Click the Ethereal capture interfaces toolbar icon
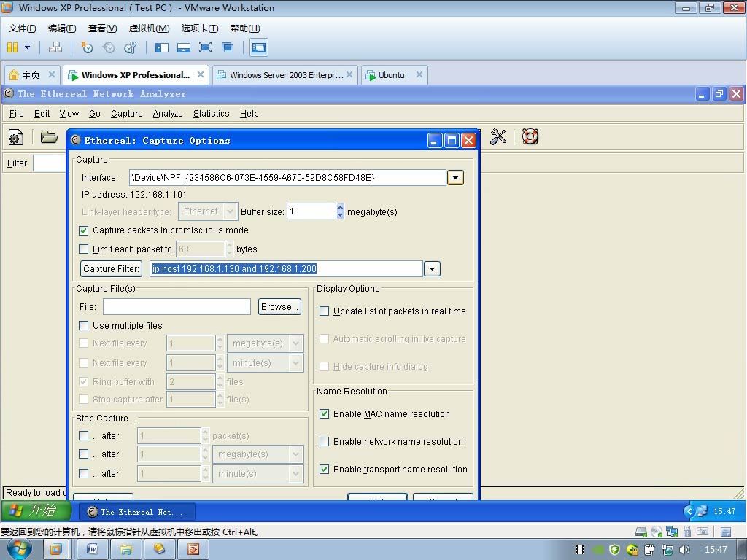The width and height of the screenshot is (747, 560). [16, 138]
